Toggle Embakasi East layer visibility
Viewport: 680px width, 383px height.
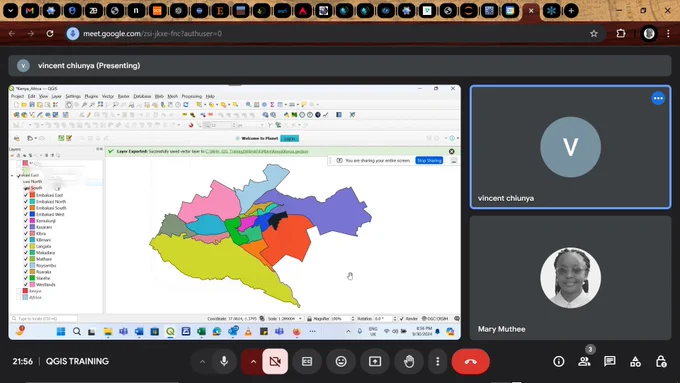(26, 195)
